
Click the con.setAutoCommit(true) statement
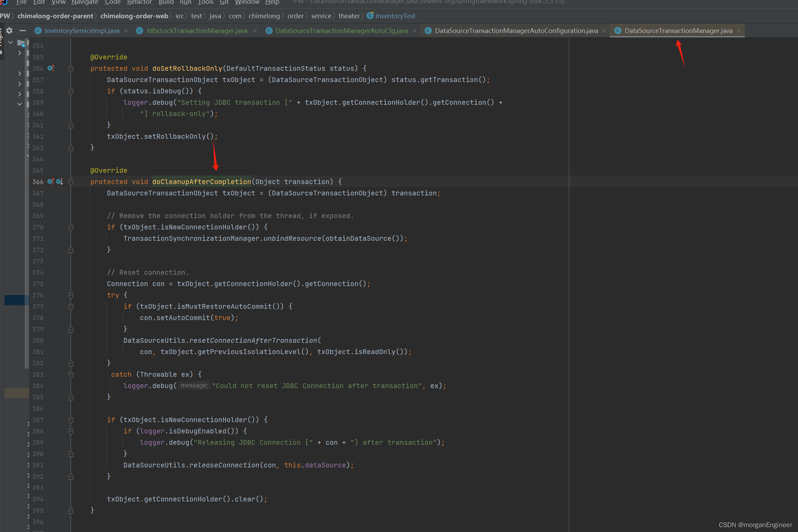point(189,318)
